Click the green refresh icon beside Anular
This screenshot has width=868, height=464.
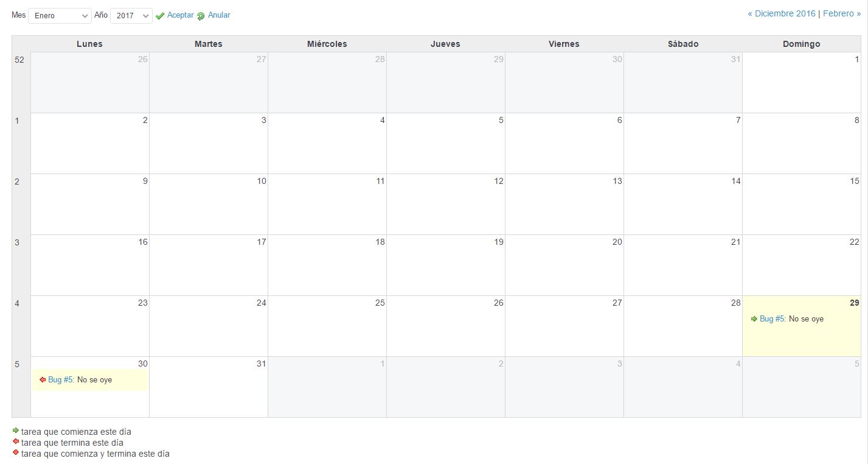[x=201, y=16]
